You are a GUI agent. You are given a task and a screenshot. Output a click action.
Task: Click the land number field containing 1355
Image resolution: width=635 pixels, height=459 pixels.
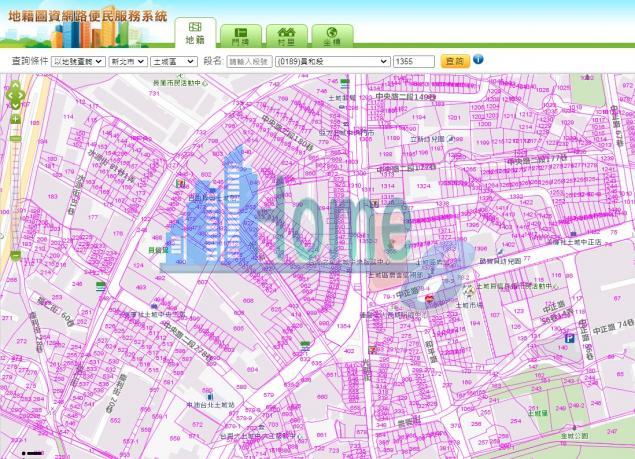pos(414,61)
